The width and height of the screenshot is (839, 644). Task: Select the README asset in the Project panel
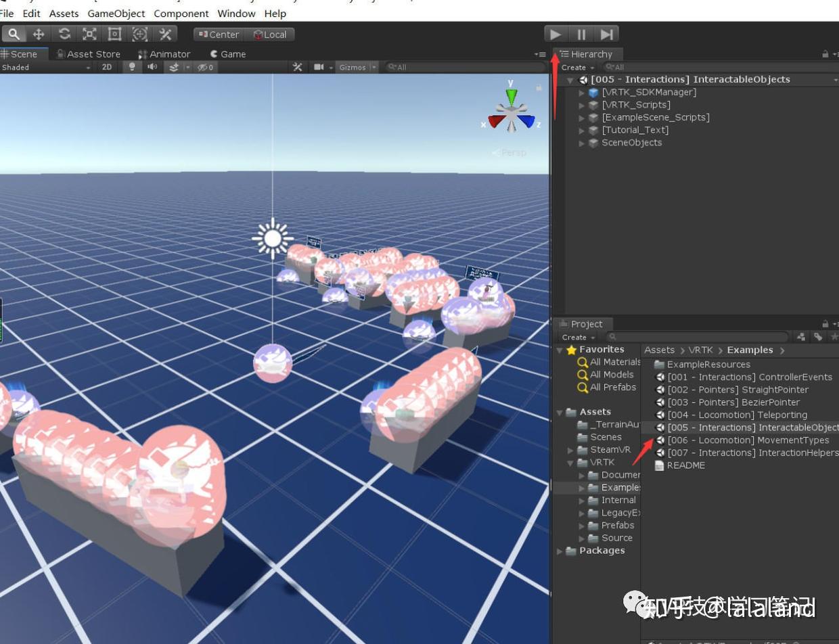click(x=687, y=465)
